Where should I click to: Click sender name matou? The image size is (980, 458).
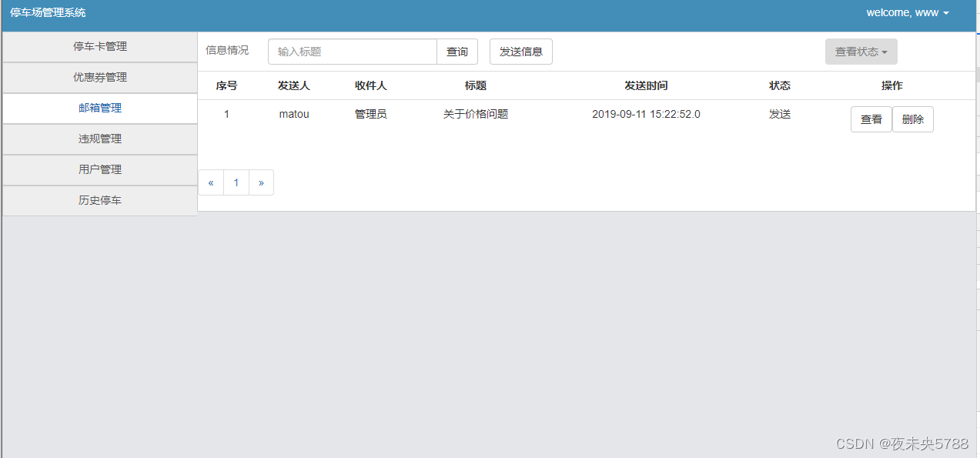294,114
